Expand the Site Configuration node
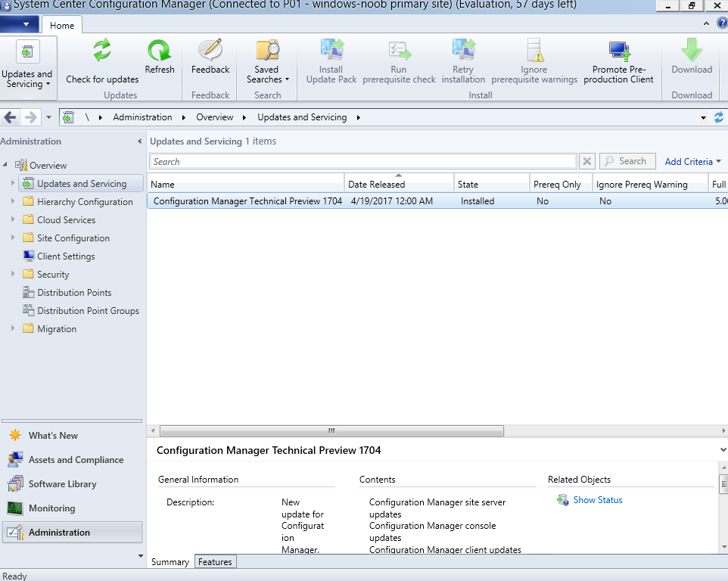The width and height of the screenshot is (728, 581). click(13, 237)
